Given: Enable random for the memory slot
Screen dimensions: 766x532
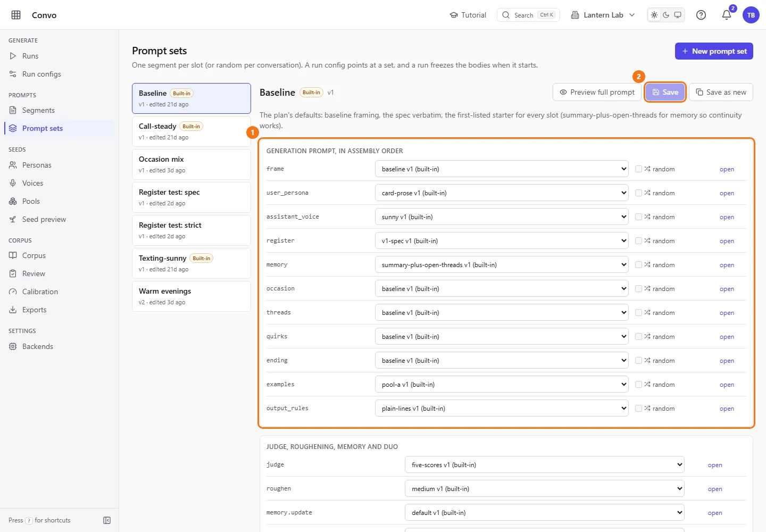Looking at the screenshot, I should [x=638, y=265].
